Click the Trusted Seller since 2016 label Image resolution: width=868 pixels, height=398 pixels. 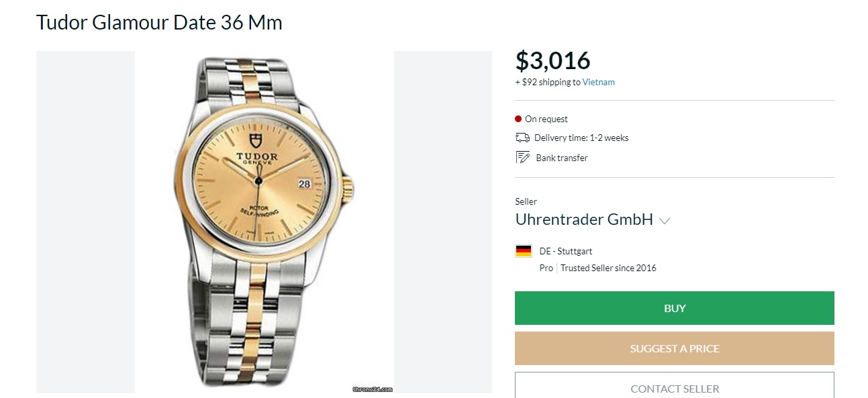tap(608, 268)
